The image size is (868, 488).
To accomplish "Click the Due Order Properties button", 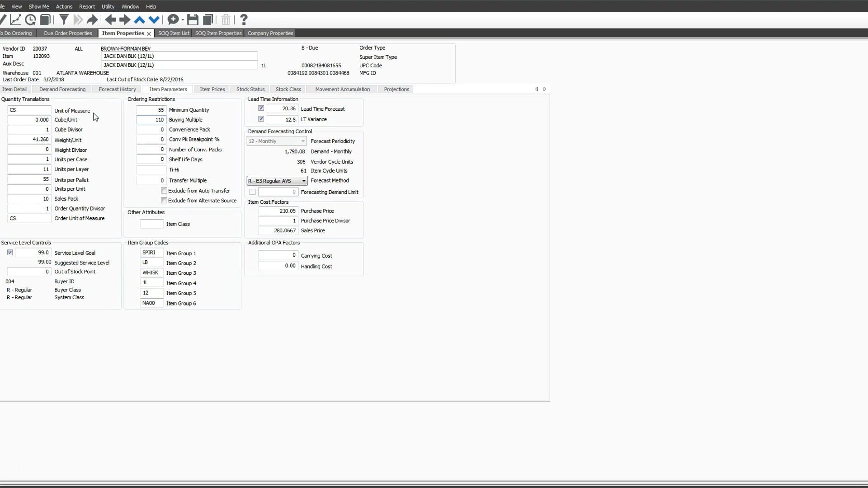I will point(67,33).
